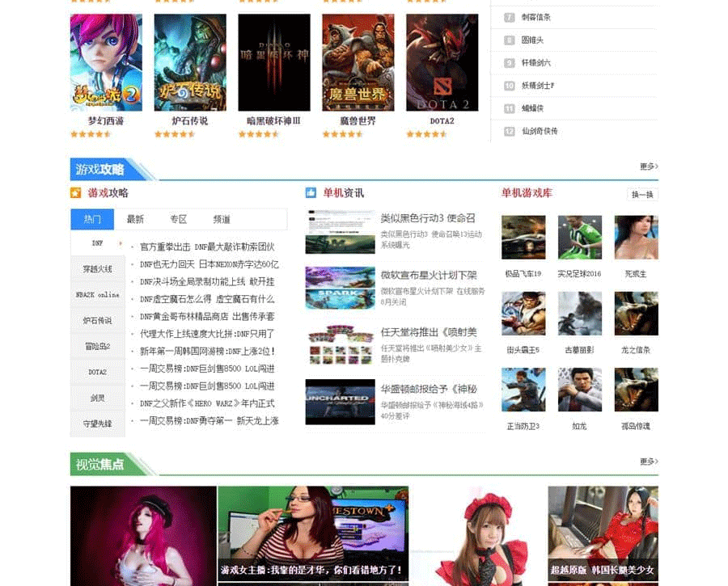Open 如龙 game icon
The image size is (728, 586).
[579, 390]
